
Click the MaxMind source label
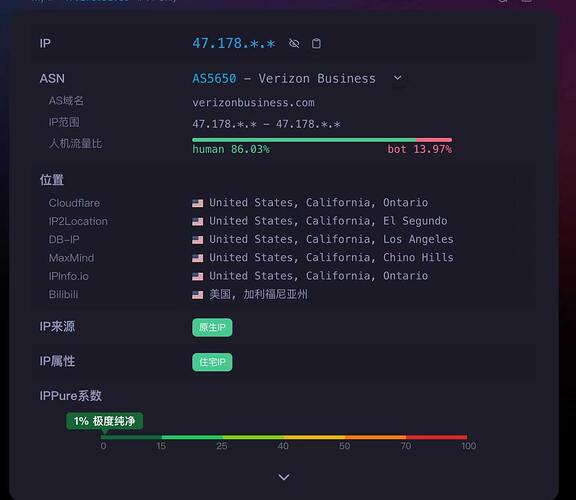71,258
